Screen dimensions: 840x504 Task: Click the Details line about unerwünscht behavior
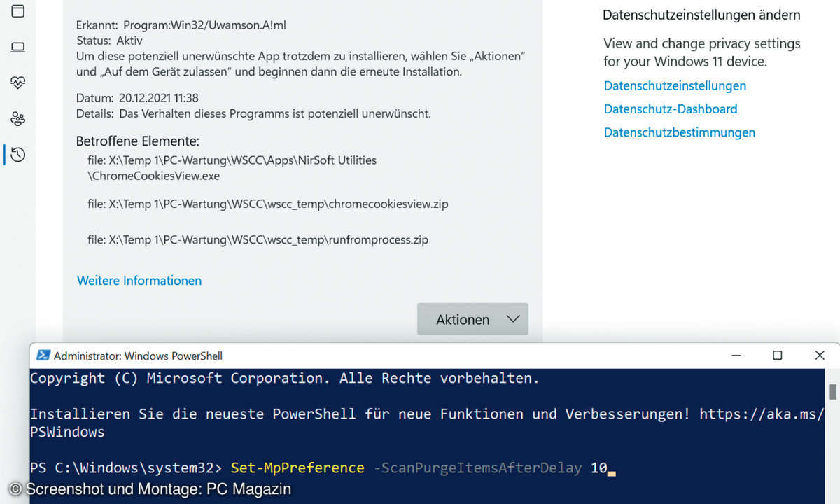[253, 113]
